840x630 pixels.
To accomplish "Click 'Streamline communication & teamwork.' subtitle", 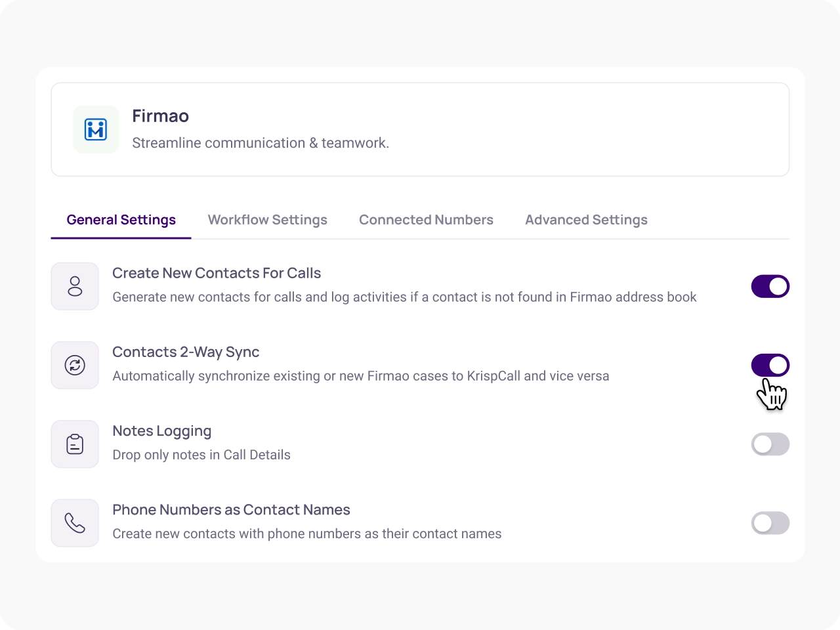I will pyautogui.click(x=261, y=143).
